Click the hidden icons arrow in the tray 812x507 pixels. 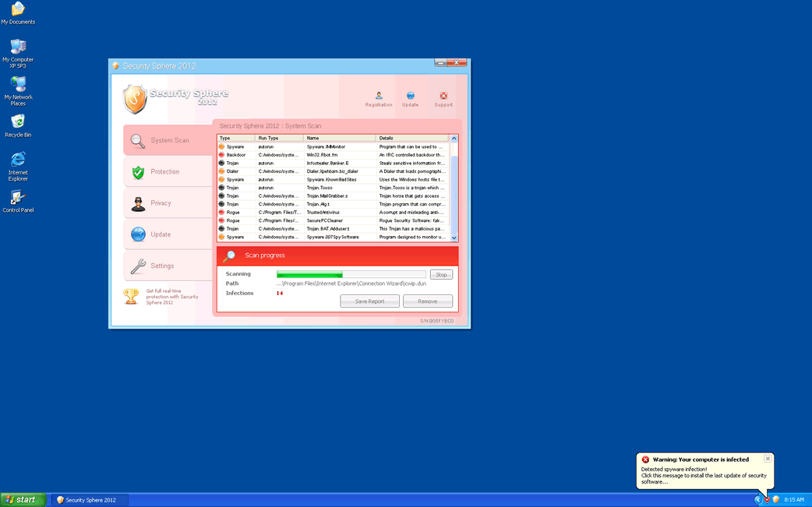(x=757, y=498)
